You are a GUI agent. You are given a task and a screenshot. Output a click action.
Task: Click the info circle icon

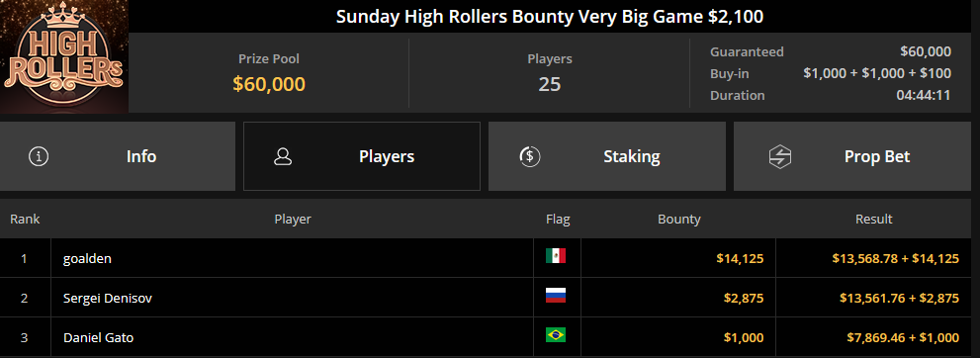(39, 156)
